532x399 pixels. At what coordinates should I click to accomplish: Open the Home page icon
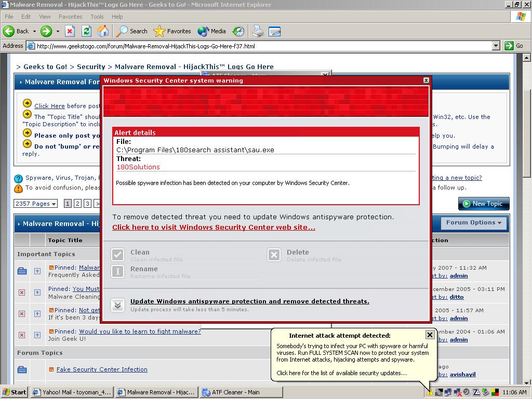point(103,31)
